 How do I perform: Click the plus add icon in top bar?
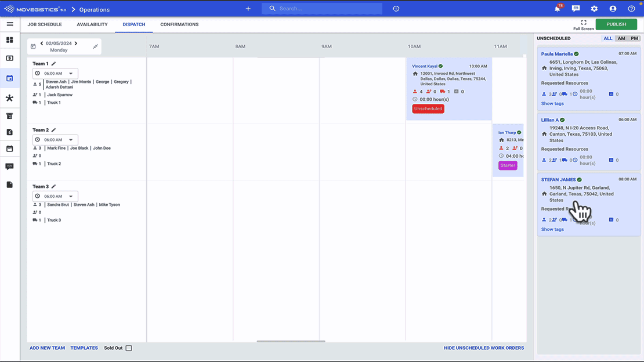point(248,9)
